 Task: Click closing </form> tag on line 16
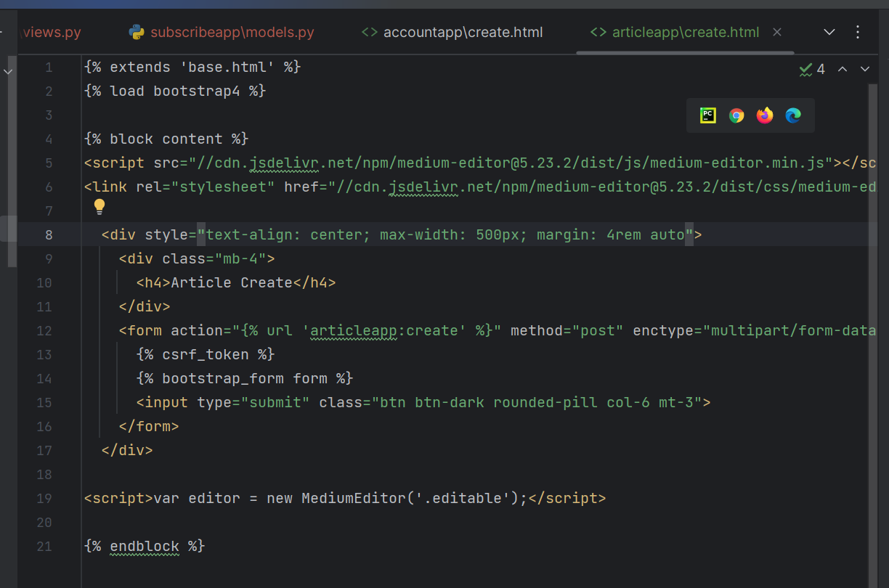[x=149, y=426]
